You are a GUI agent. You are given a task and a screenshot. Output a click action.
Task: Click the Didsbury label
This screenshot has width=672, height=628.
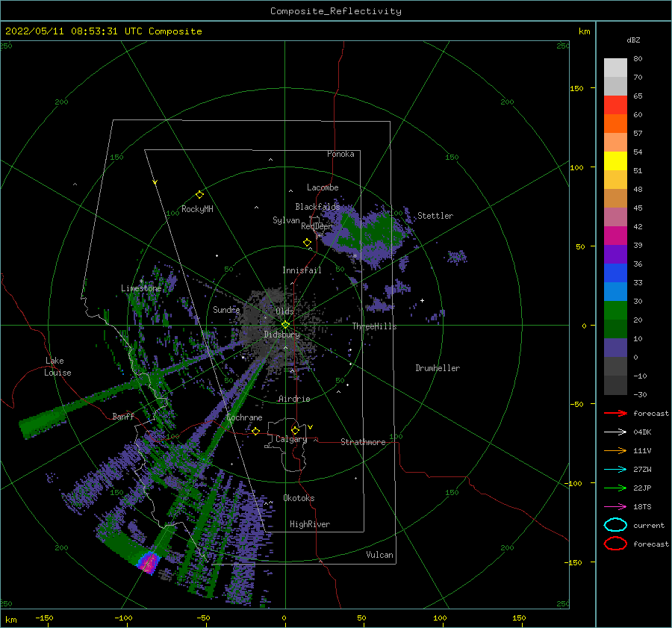[281, 335]
